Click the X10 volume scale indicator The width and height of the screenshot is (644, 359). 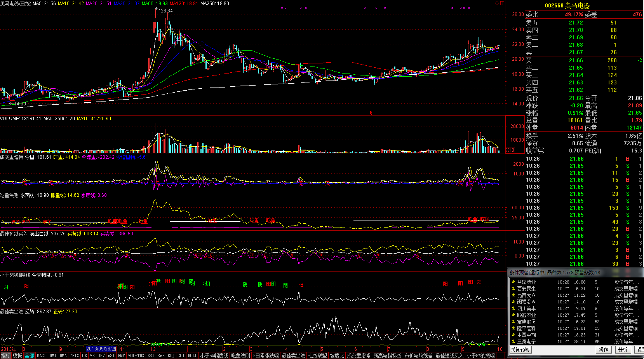coord(510,150)
